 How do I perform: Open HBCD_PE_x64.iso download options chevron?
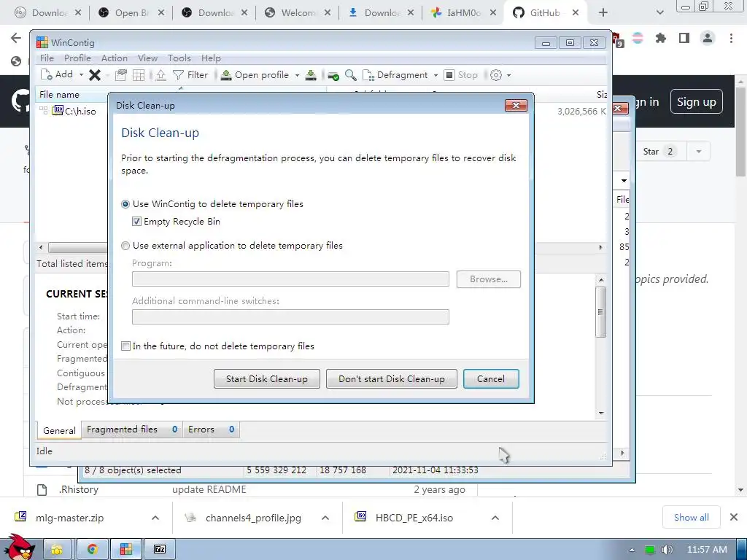[495, 518]
